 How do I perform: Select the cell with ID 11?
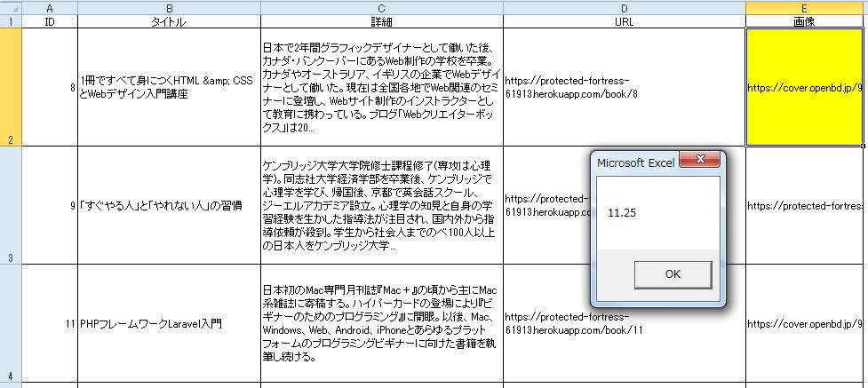[x=50, y=323]
